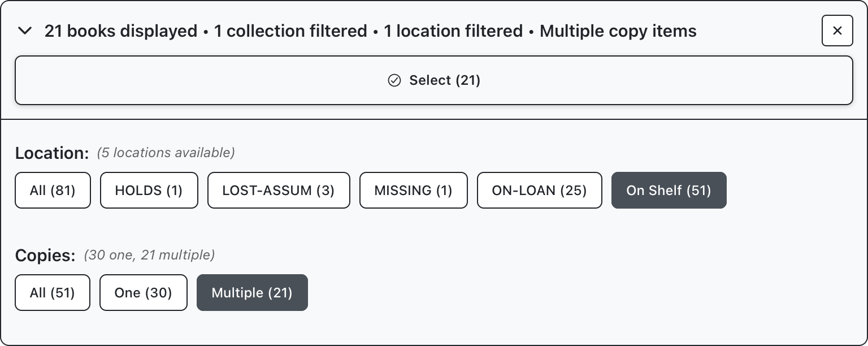The width and height of the screenshot is (868, 346).
Task: Click the '1 collection filtered' header text
Action: tap(290, 31)
